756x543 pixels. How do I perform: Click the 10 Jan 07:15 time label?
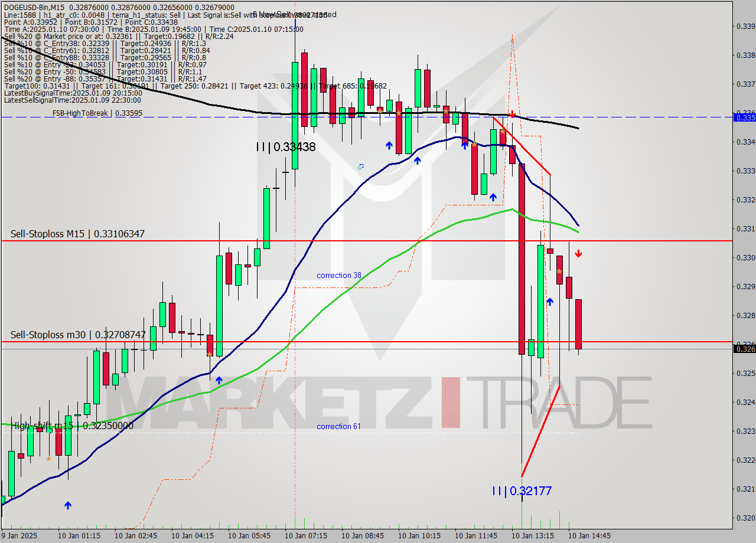point(306,536)
